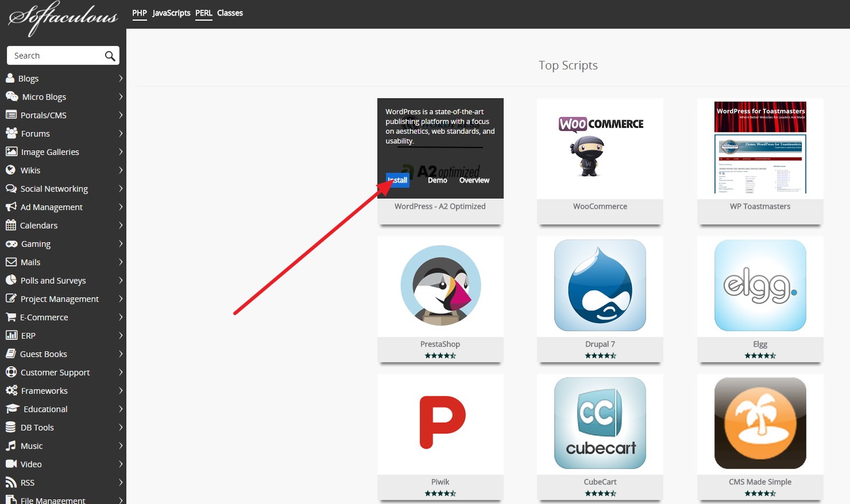Open the WP Toastmasters script name link
This screenshot has height=504, width=850.
[760, 206]
